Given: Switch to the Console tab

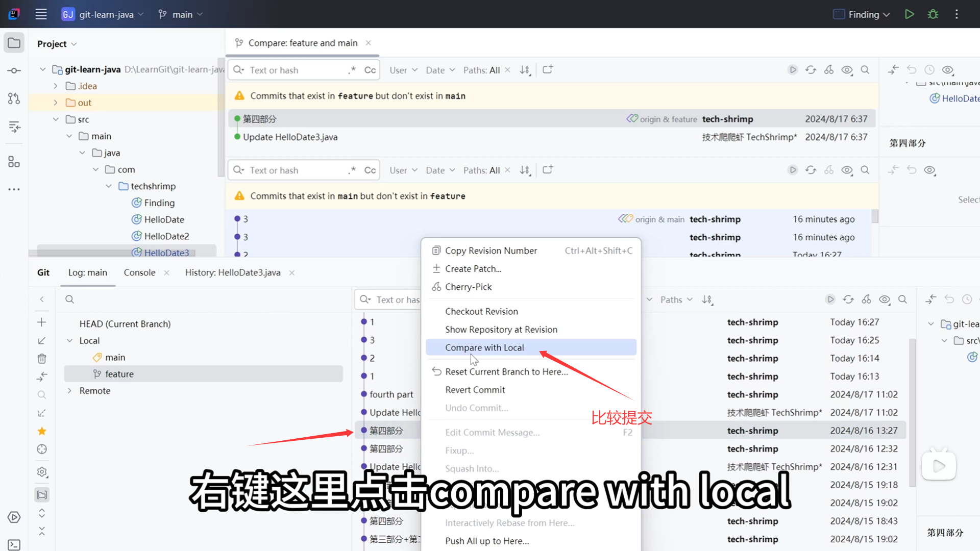Looking at the screenshot, I should (x=139, y=272).
